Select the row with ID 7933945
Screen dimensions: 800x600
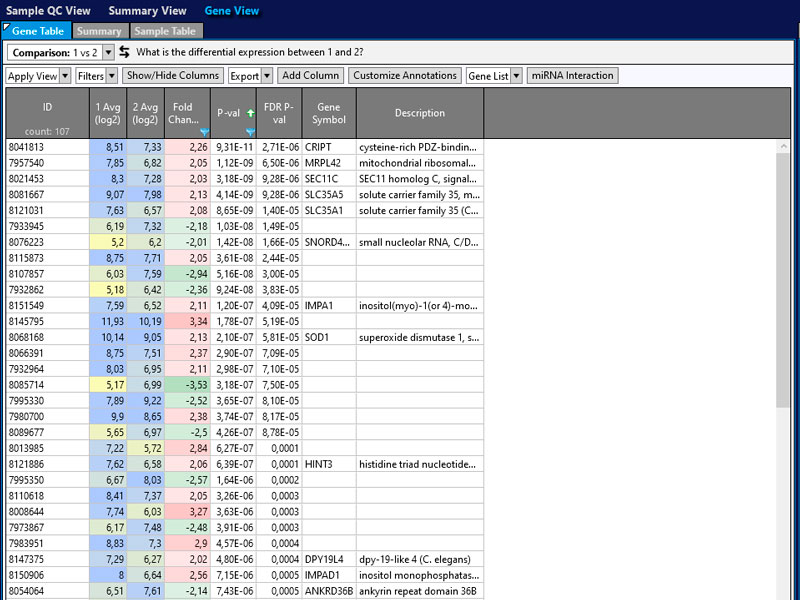click(245, 226)
